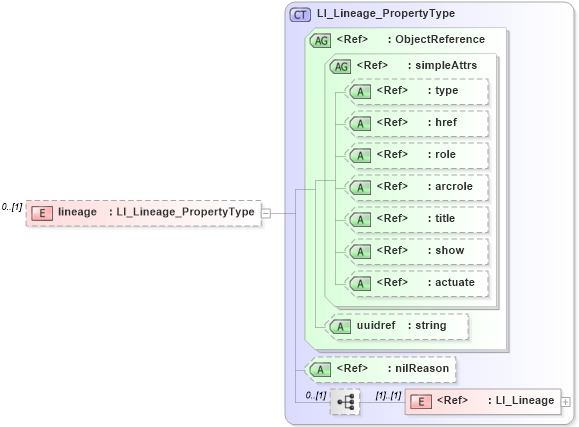
Task: Select the text 'lineage' in the element box
Action: (x=77, y=212)
